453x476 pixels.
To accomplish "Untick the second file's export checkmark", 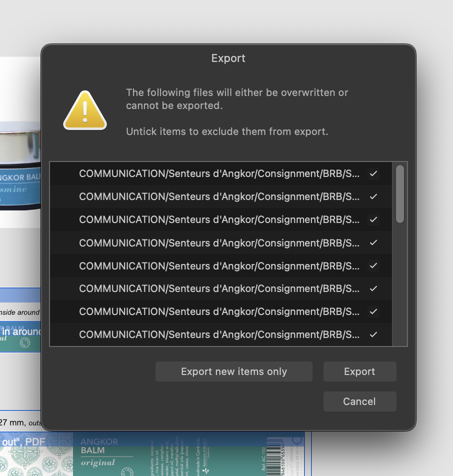I will coord(373,196).
